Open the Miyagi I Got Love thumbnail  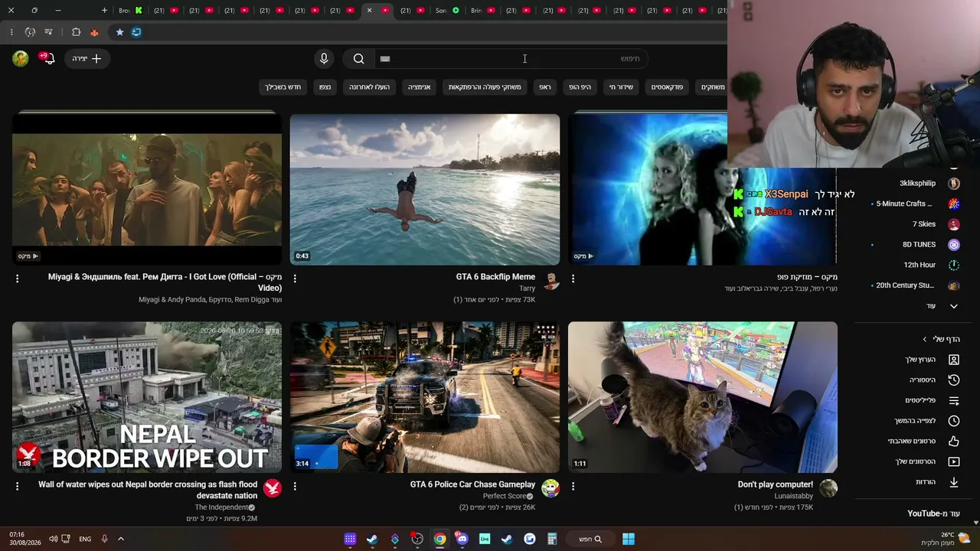point(147,189)
